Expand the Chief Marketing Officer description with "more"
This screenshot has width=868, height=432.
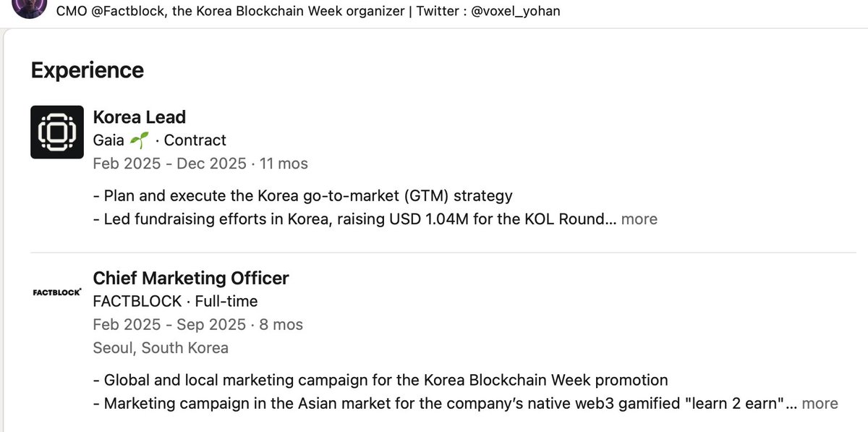click(x=820, y=404)
